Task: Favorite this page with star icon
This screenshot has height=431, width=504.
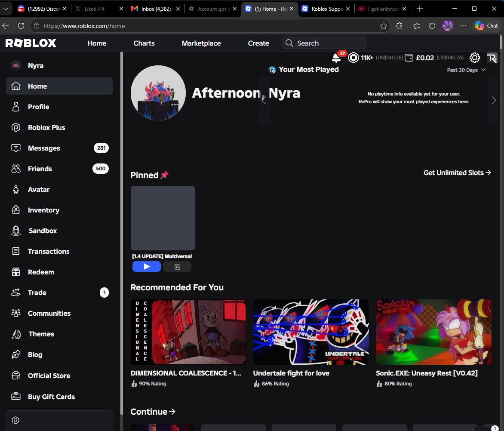Action: tap(384, 26)
